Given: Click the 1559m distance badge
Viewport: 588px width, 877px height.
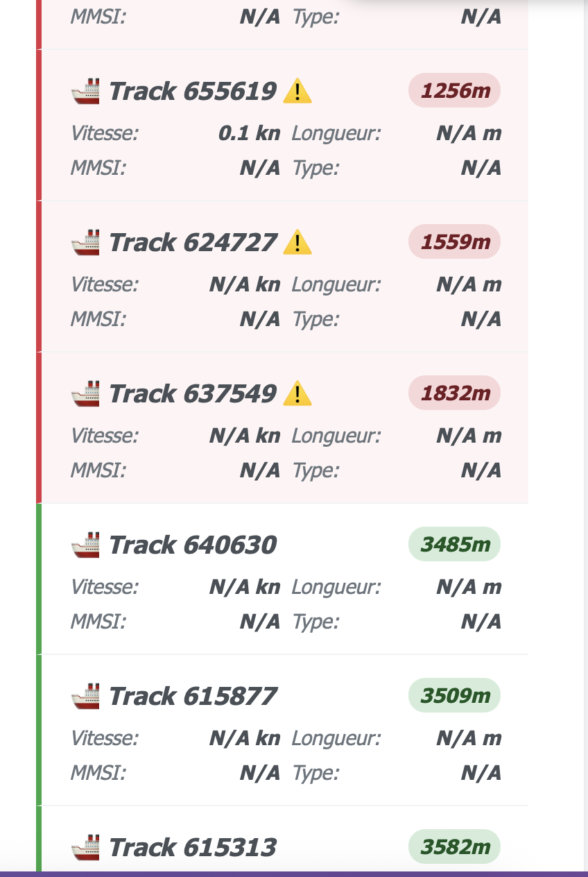Looking at the screenshot, I should [454, 241].
